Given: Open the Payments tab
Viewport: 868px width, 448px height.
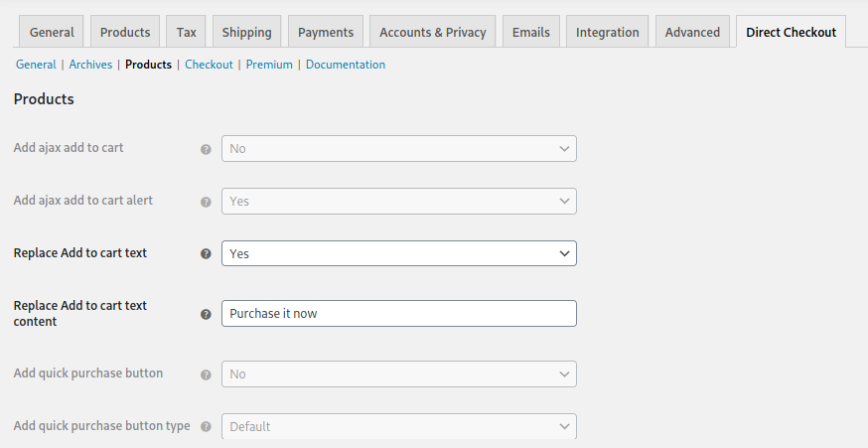Looking at the screenshot, I should pos(326,32).
